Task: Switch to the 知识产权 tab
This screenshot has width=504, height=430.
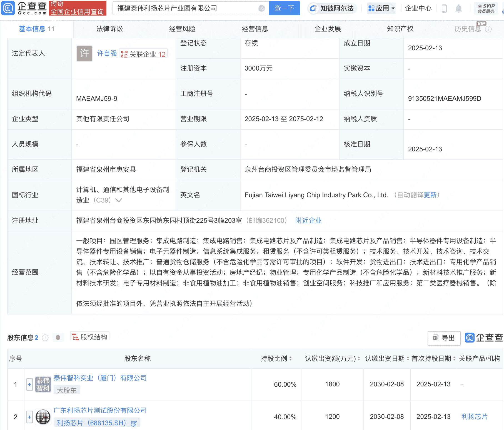Action: pyautogui.click(x=400, y=29)
